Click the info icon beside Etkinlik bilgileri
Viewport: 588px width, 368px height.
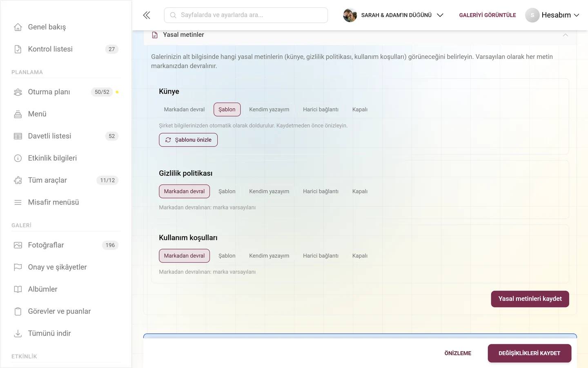coord(18,158)
